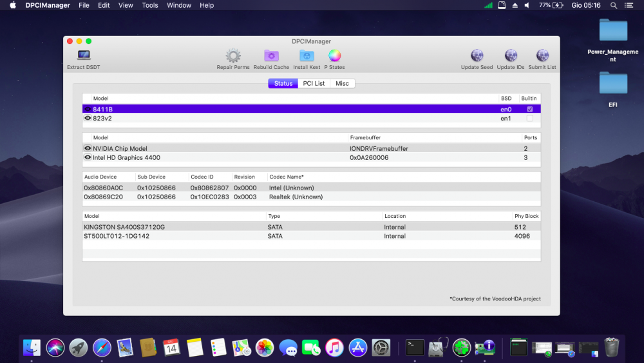The image size is (644, 363).
Task: Open the Rebuild Cache tool
Action: 271,56
